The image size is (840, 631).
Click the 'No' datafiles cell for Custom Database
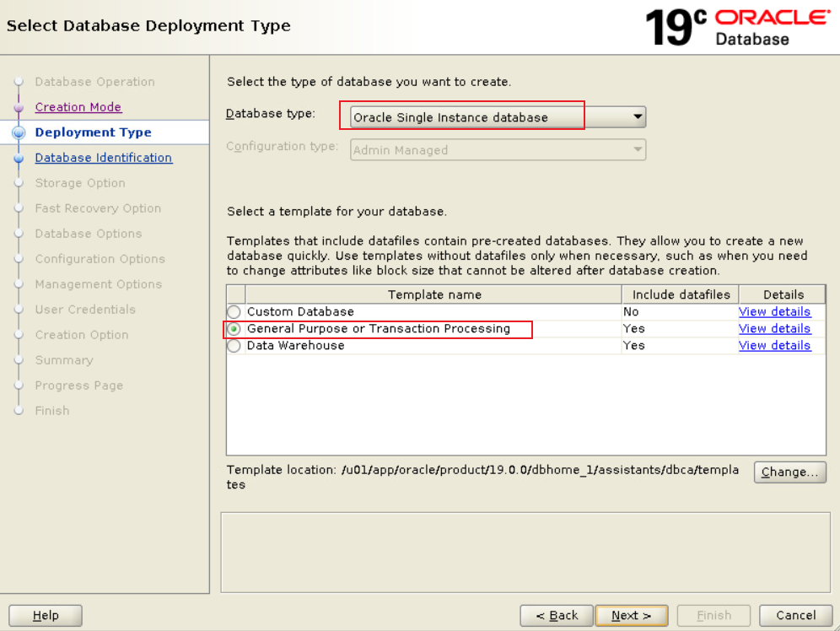click(680, 312)
